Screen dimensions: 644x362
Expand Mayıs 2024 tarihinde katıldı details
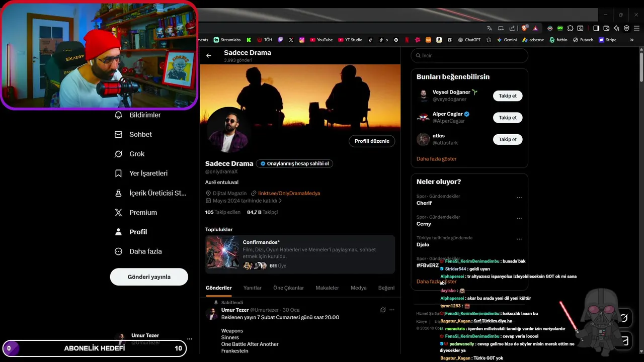244,201
